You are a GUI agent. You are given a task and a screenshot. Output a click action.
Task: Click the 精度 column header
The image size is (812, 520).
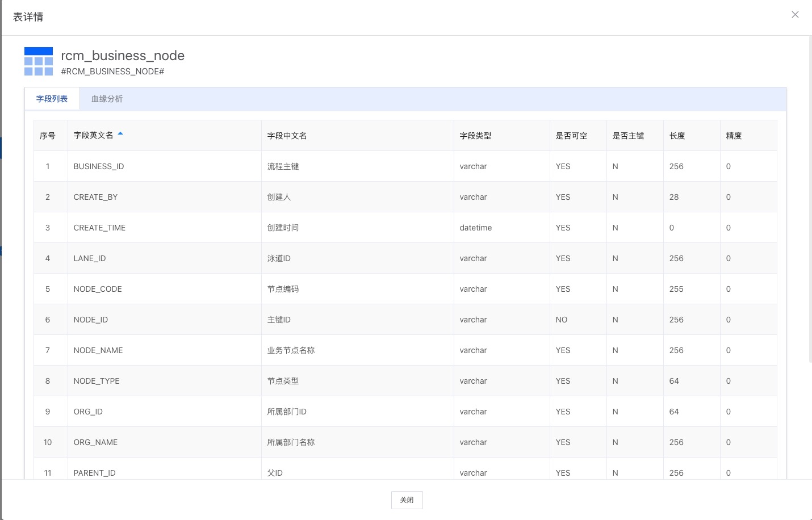[733, 135]
